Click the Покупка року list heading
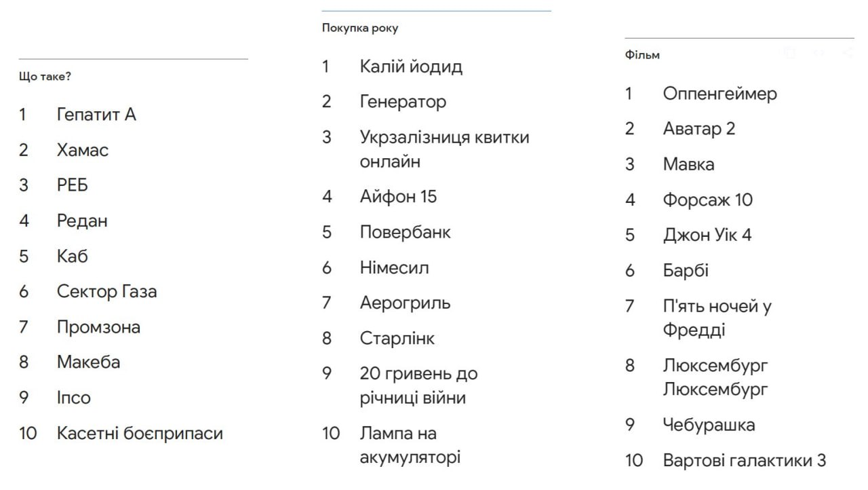The width and height of the screenshot is (868, 490). [x=360, y=29]
